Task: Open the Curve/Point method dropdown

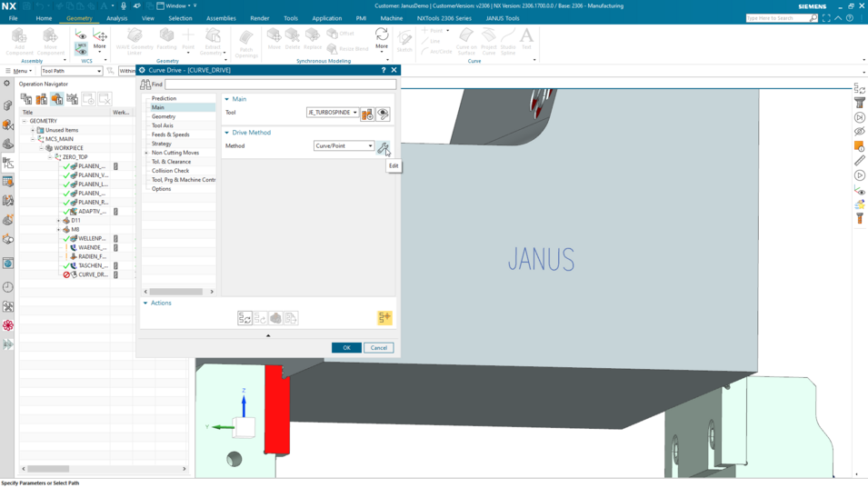Action: (x=344, y=146)
